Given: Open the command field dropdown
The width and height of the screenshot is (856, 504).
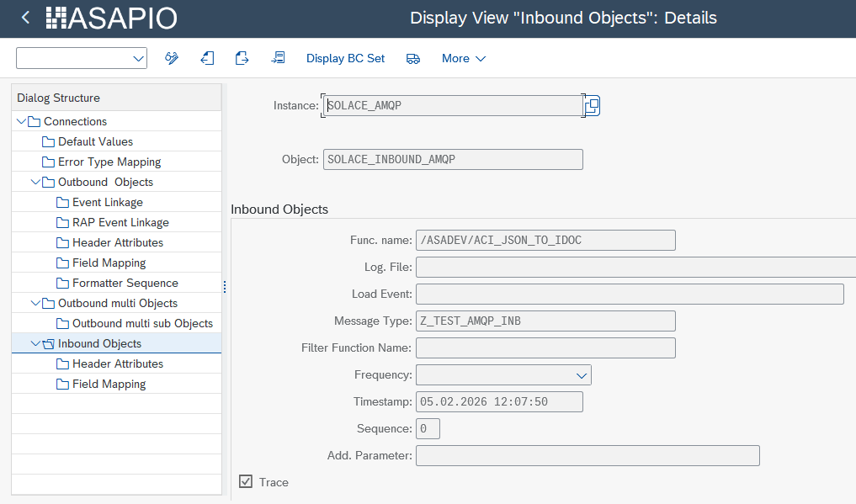Looking at the screenshot, I should pos(138,58).
